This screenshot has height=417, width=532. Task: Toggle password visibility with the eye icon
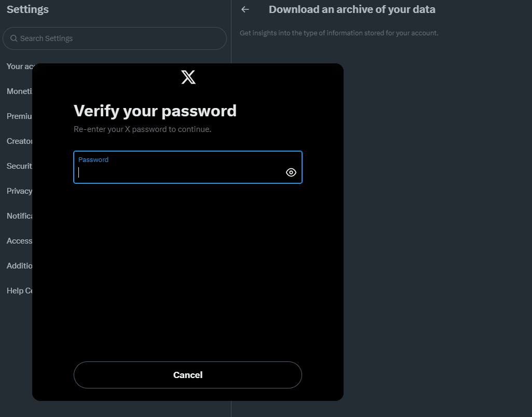click(291, 172)
